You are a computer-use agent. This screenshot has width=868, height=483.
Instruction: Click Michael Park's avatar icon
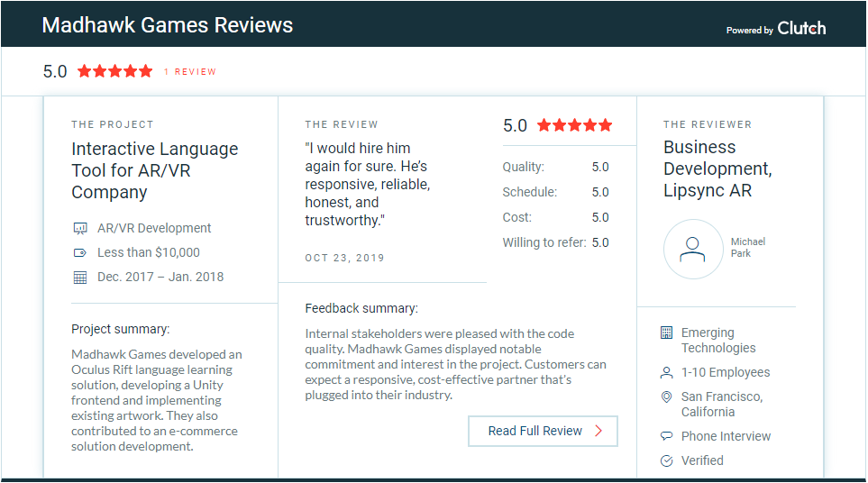[692, 249]
